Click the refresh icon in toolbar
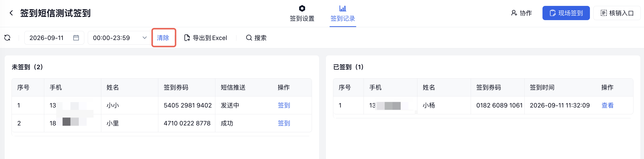 [7, 38]
